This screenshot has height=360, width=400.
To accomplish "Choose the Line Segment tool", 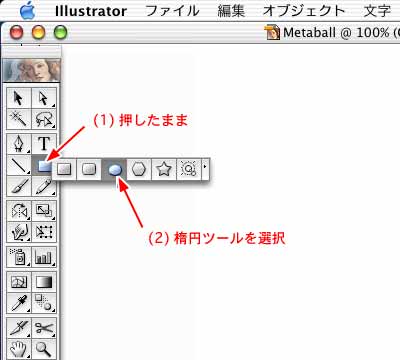I will 19,165.
